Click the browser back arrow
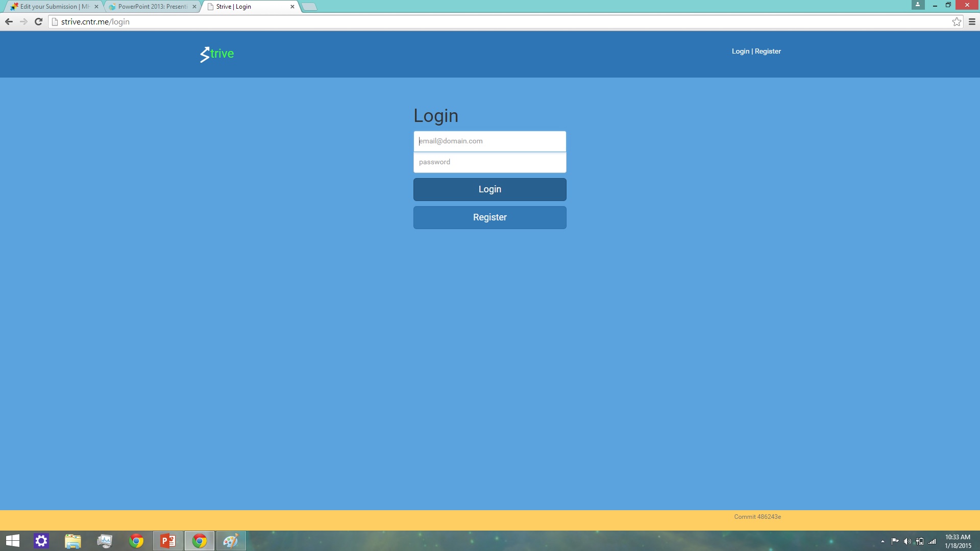 (9, 21)
